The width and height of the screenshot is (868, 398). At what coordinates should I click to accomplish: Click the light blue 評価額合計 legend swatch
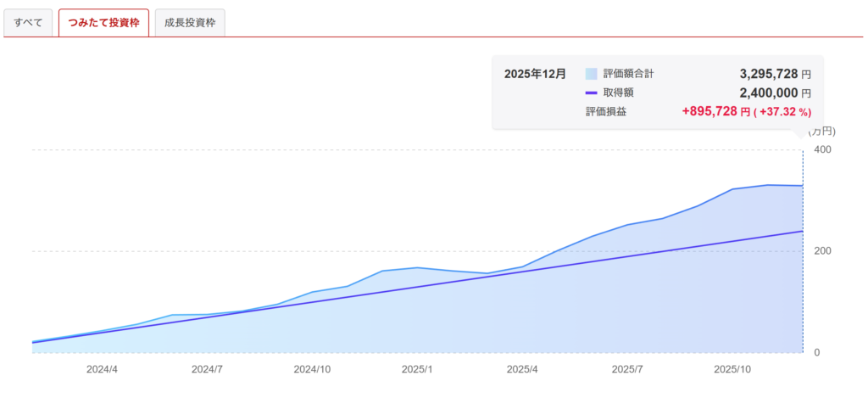point(591,74)
